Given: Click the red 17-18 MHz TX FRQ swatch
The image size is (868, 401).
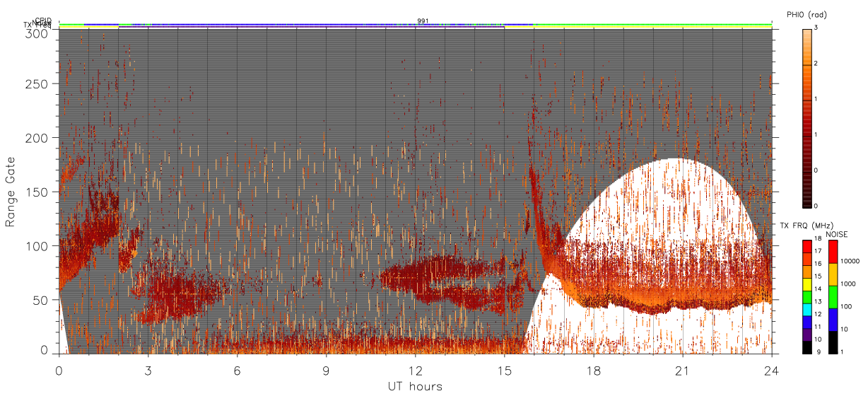Looking at the screenshot, I should pyautogui.click(x=807, y=247).
